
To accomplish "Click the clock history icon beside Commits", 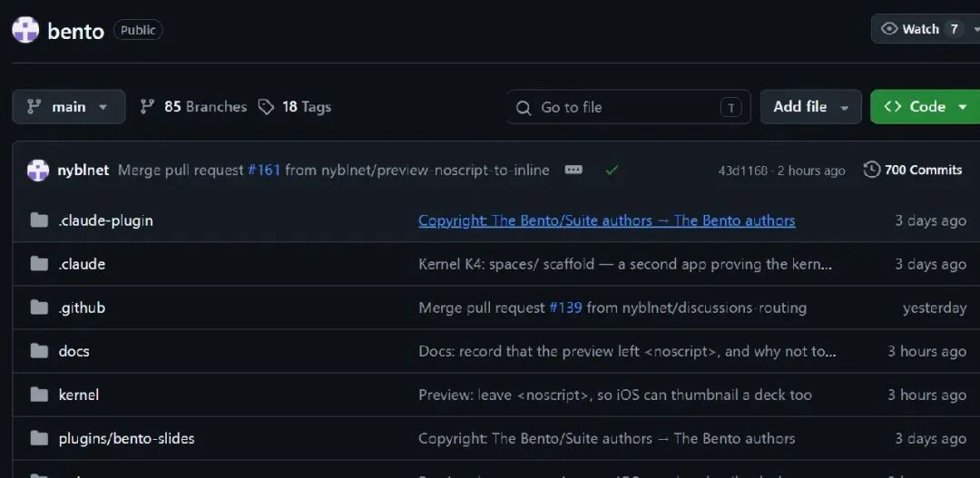I will tap(872, 170).
